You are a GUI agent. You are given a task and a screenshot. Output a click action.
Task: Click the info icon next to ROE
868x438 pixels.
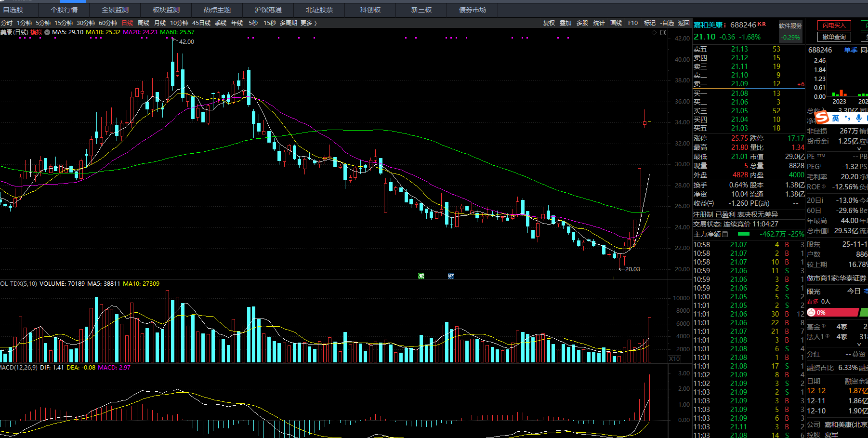[x=823, y=186]
